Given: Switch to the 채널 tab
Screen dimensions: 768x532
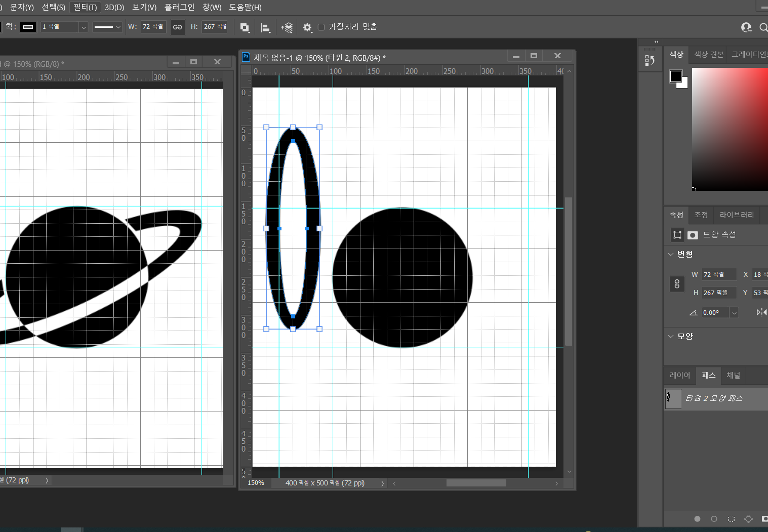Looking at the screenshot, I should [733, 375].
